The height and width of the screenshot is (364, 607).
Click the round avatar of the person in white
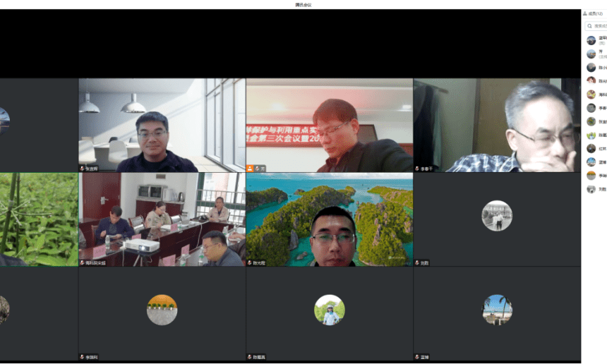[329, 310]
